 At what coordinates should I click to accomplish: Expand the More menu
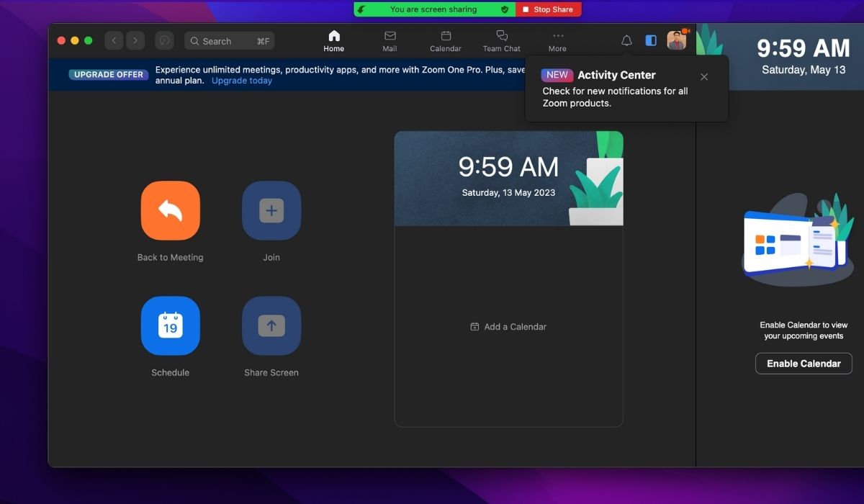coord(557,41)
